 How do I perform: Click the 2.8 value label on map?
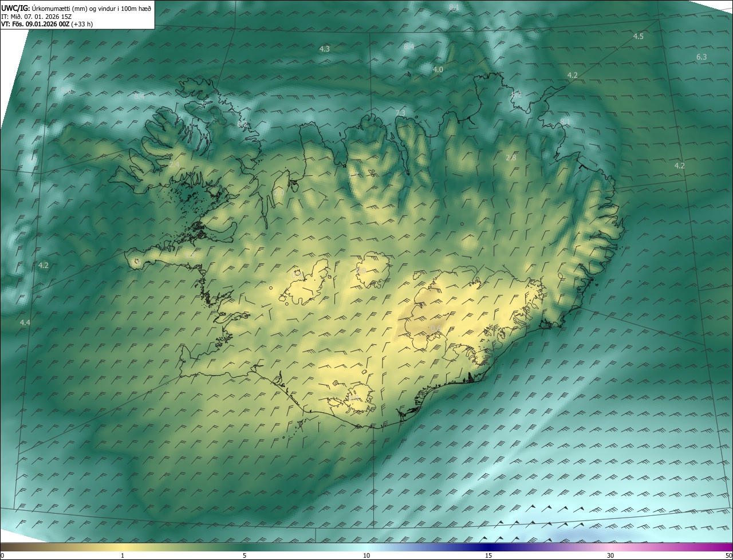pos(511,157)
